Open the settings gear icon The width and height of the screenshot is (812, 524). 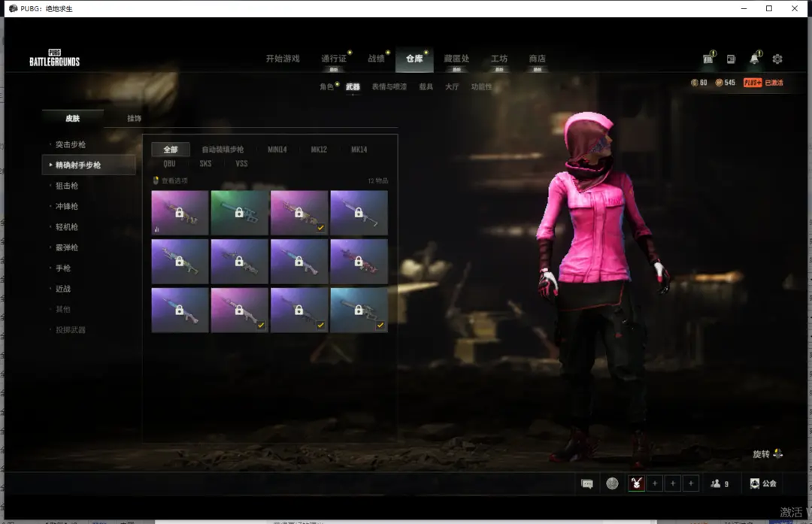pyautogui.click(x=777, y=59)
